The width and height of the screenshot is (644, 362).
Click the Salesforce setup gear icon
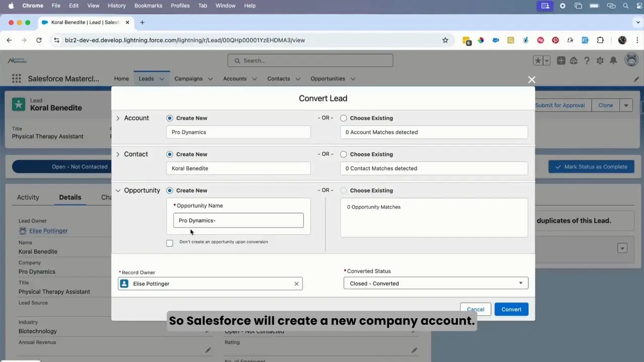[600, 60]
